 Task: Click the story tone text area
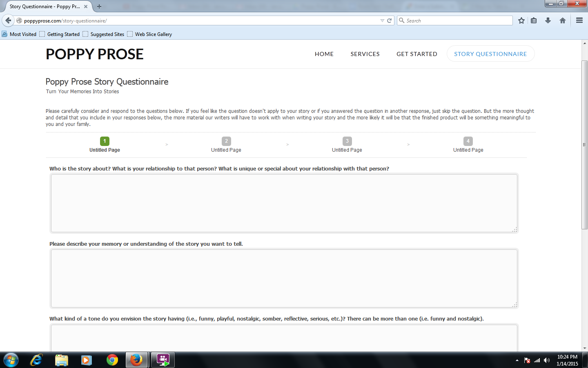tap(284, 338)
